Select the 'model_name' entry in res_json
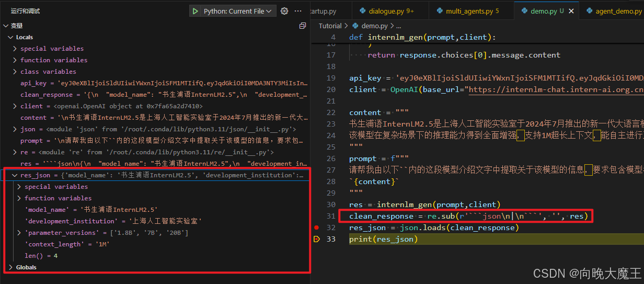644x284 pixels. tap(155, 210)
